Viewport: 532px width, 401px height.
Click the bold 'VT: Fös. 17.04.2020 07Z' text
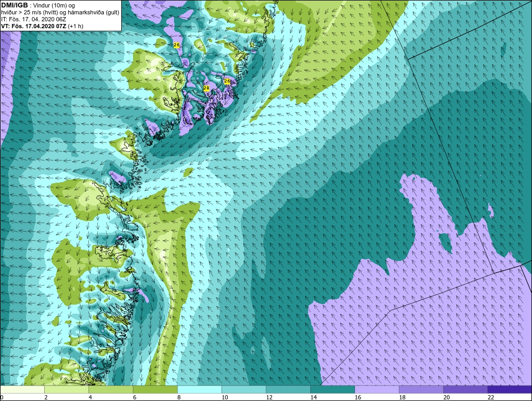coord(34,26)
